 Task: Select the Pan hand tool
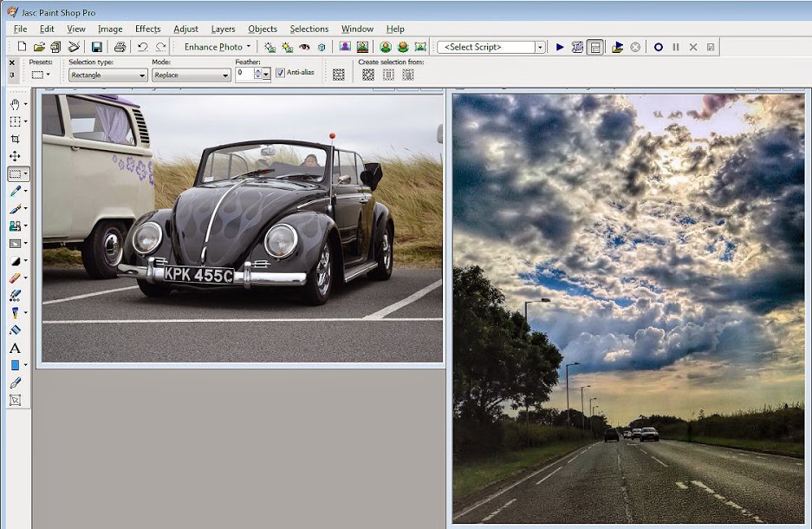click(15, 104)
